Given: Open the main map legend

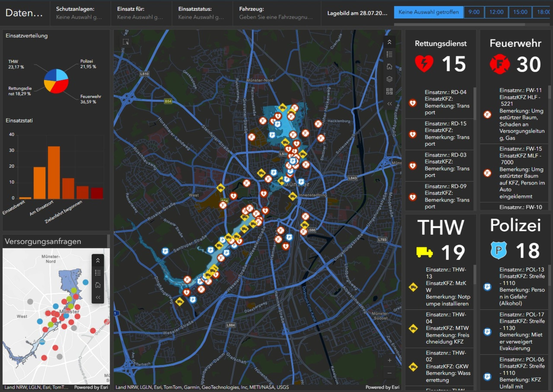Looking at the screenshot, I should (389, 54).
